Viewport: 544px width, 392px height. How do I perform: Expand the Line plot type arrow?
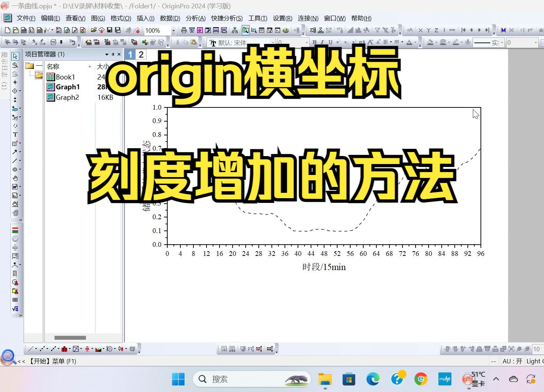[36, 349]
